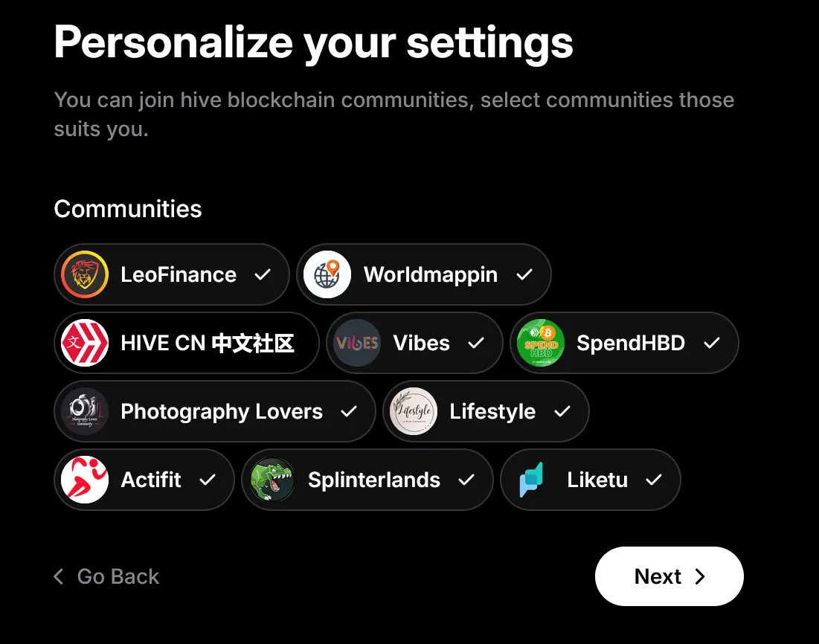Click the LeoFinance lion logo icon
819x644 pixels.
[85, 274]
